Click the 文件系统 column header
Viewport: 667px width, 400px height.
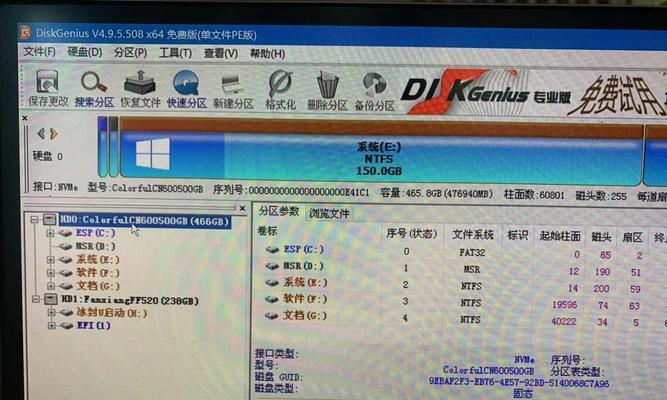point(473,234)
